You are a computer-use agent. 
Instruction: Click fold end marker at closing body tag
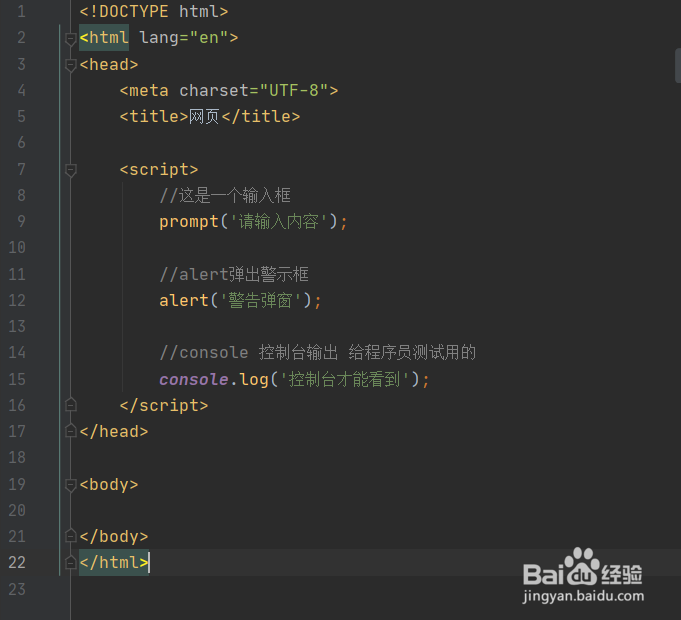(70, 537)
